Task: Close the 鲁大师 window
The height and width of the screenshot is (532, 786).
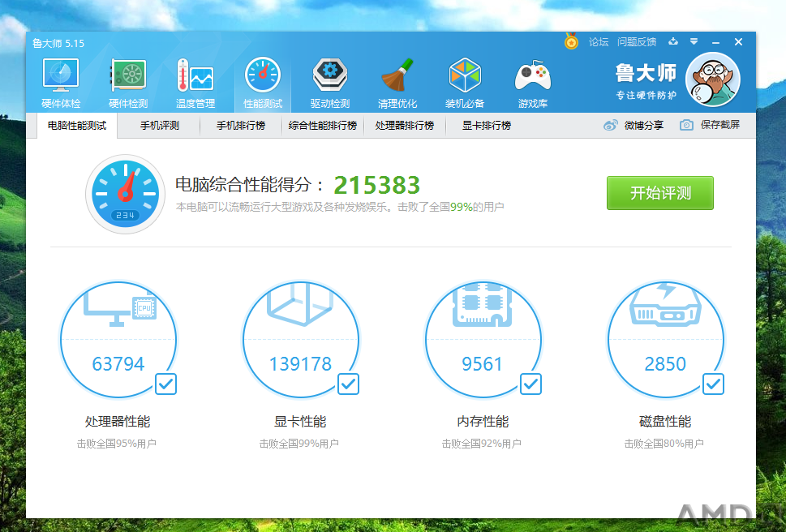Action: (x=738, y=42)
